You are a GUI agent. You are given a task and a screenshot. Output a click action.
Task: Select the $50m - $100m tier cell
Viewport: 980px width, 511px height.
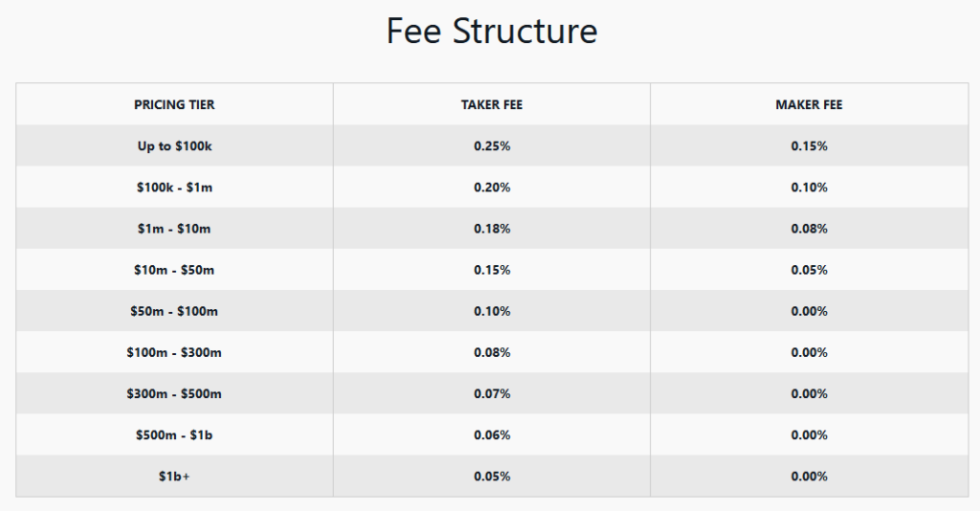click(174, 311)
